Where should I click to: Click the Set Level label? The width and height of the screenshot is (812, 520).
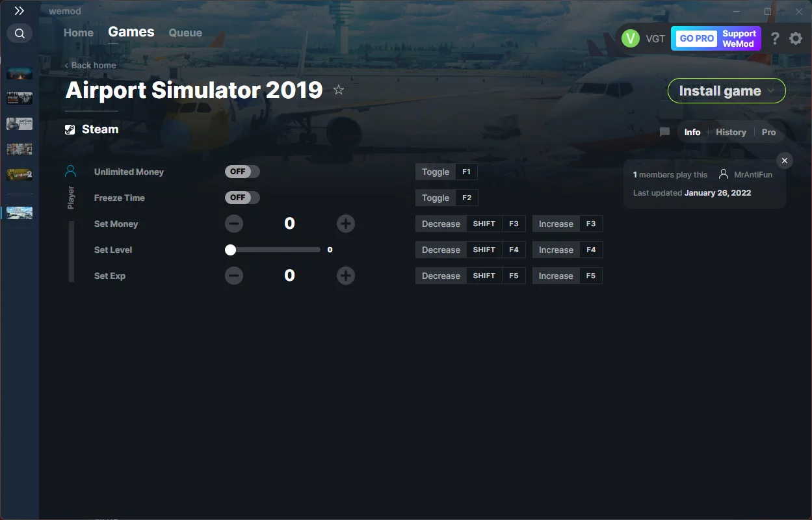(113, 250)
